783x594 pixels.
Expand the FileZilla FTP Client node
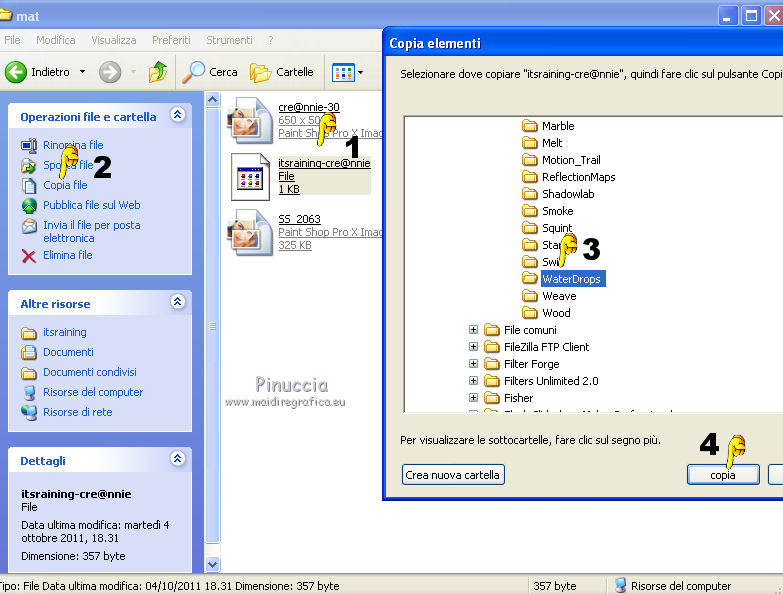click(x=473, y=346)
